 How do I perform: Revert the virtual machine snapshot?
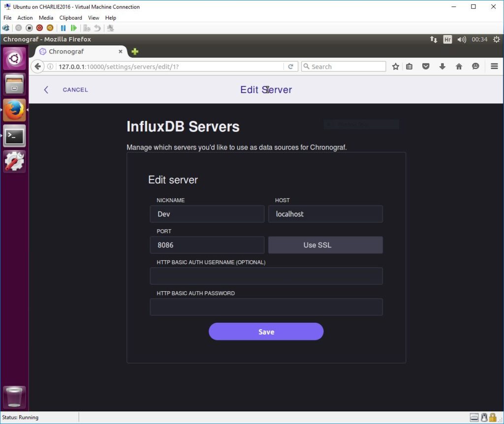point(97,28)
